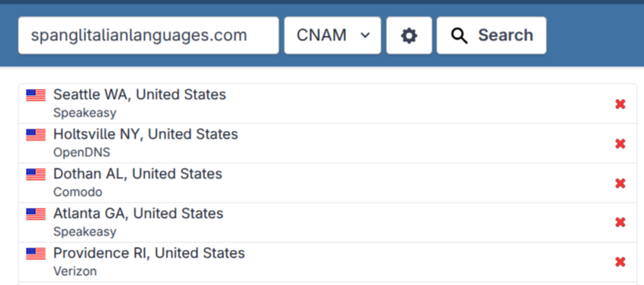Focus the domain input spanglitalianlanguages.com
The width and height of the screenshot is (644, 285).
point(149,35)
